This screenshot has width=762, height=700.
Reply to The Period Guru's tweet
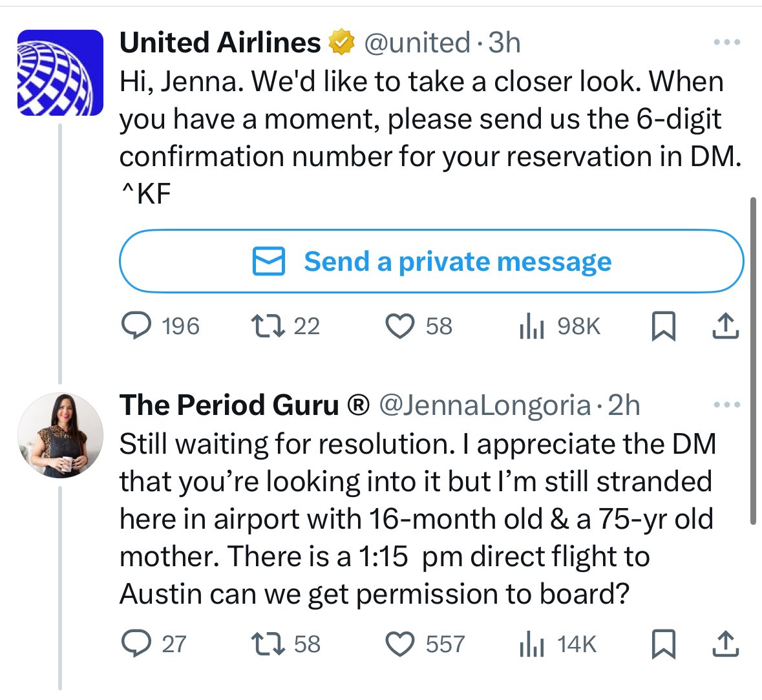tap(136, 644)
